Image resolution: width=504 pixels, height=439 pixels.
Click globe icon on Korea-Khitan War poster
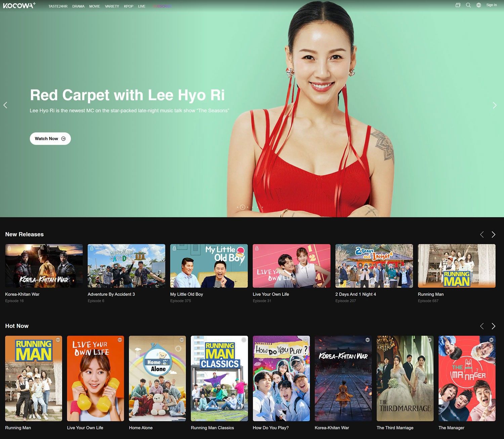[x=368, y=340]
